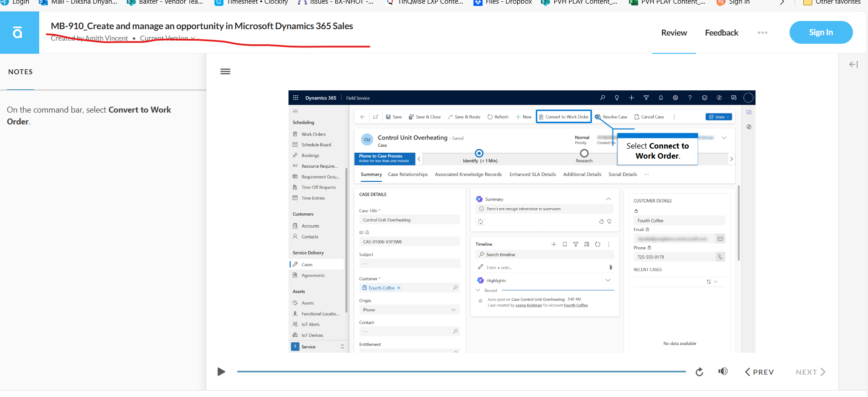Open IoT Alerts in sidebar
868x397 pixels.
click(311, 325)
